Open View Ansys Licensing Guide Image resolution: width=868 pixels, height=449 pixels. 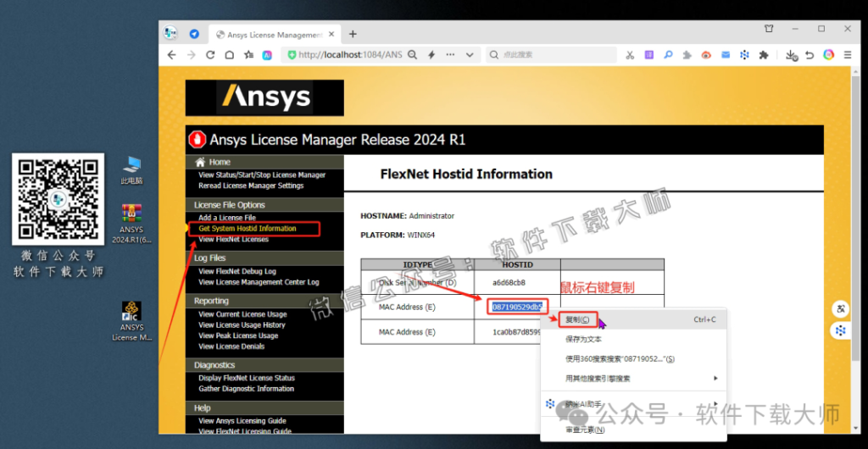(x=242, y=421)
